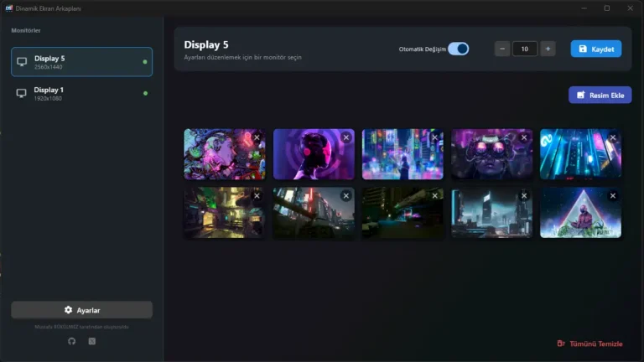Delete the foggy city skyline wallpaper
644x362 pixels.
click(523, 195)
